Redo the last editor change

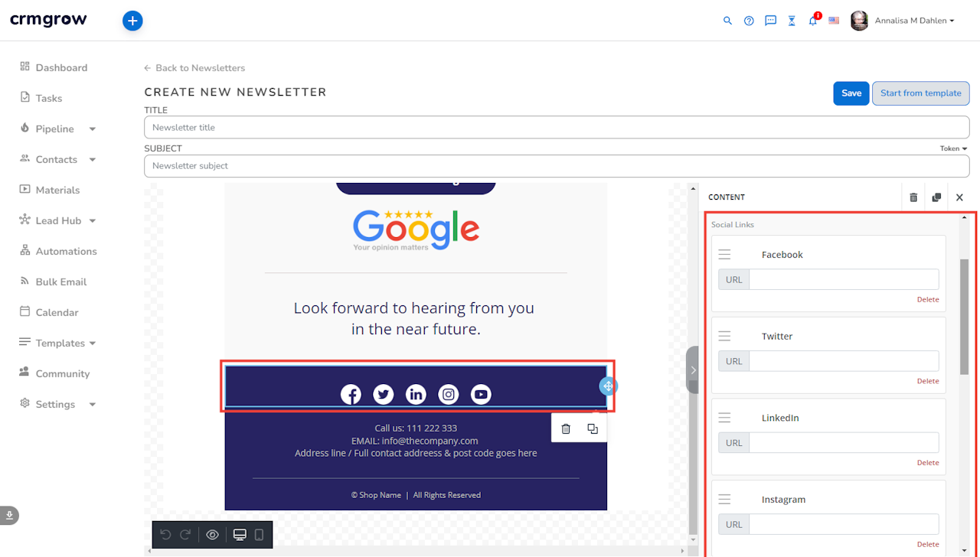click(x=185, y=535)
